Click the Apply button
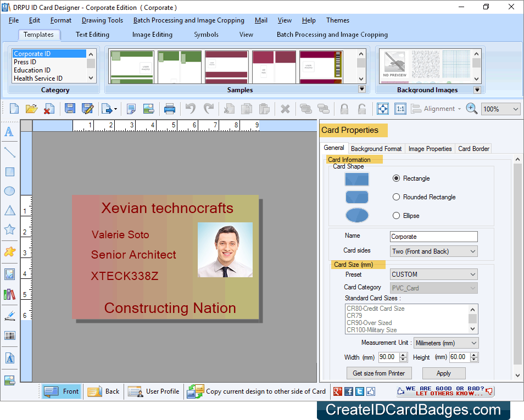Image resolution: width=524 pixels, height=420 pixels. (444, 373)
